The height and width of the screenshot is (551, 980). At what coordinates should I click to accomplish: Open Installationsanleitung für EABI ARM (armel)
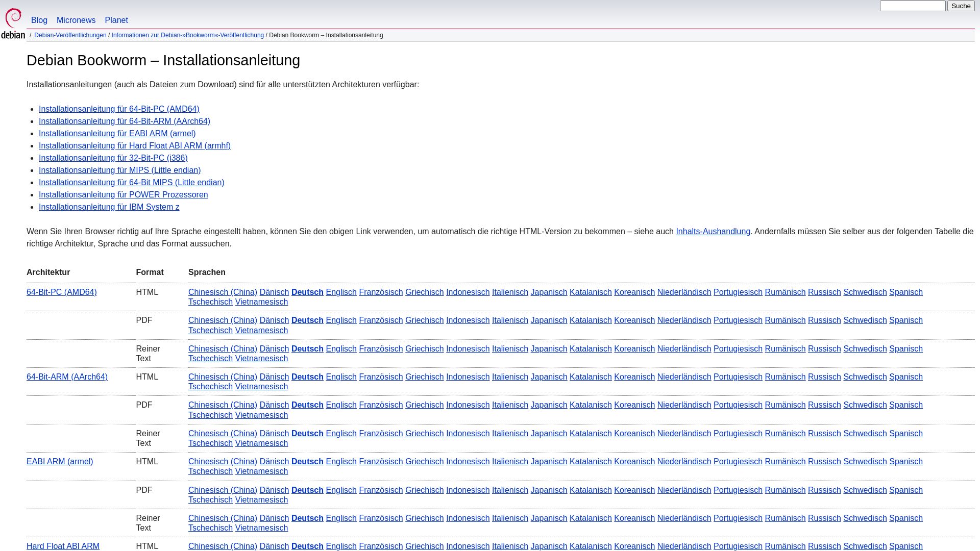pyautogui.click(x=117, y=134)
